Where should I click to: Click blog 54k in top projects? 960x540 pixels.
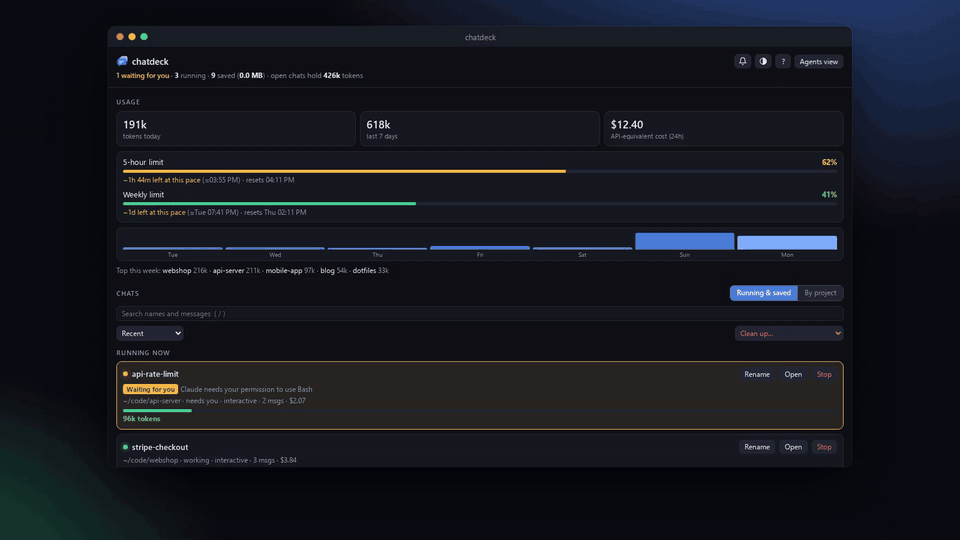pos(334,271)
